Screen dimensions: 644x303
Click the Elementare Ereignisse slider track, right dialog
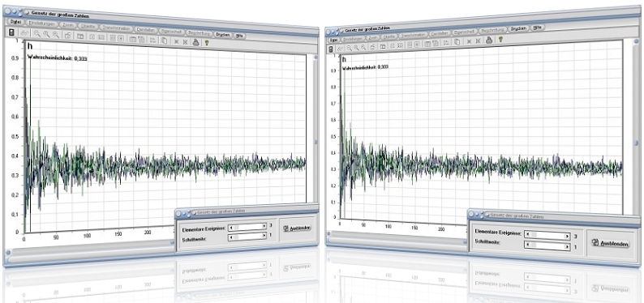pyautogui.click(x=547, y=235)
